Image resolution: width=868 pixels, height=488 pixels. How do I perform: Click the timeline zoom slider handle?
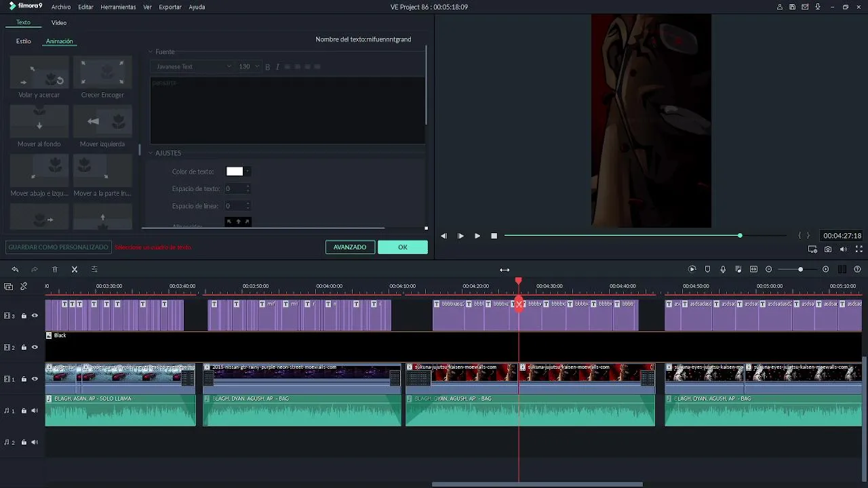tap(800, 270)
